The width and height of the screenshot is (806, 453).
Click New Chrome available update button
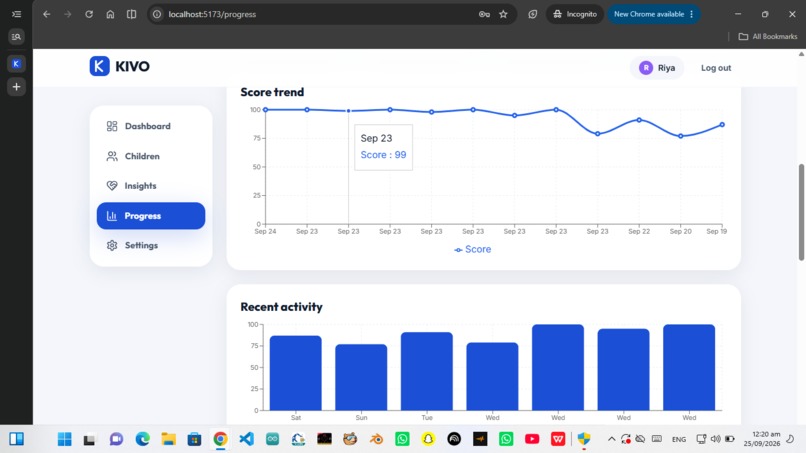pos(653,14)
